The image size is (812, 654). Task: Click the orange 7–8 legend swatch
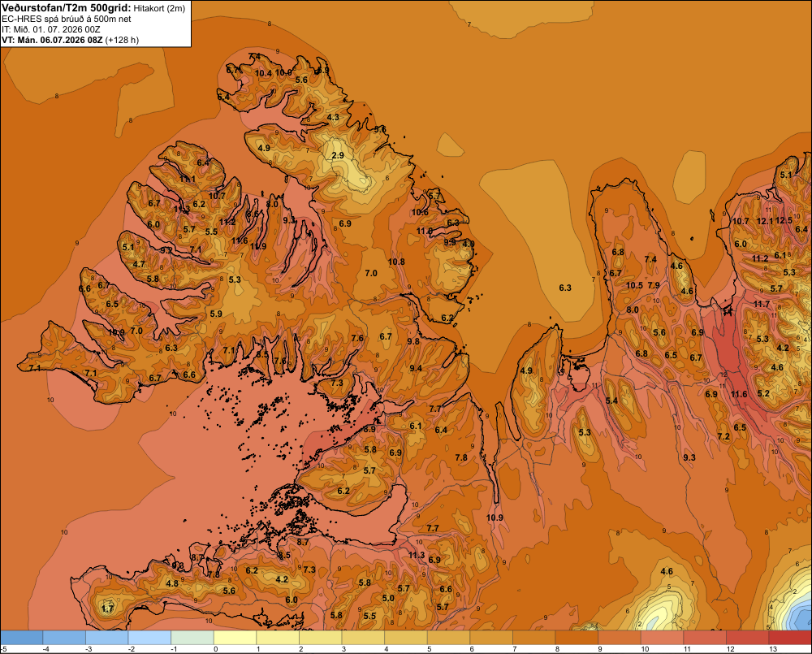click(x=534, y=638)
